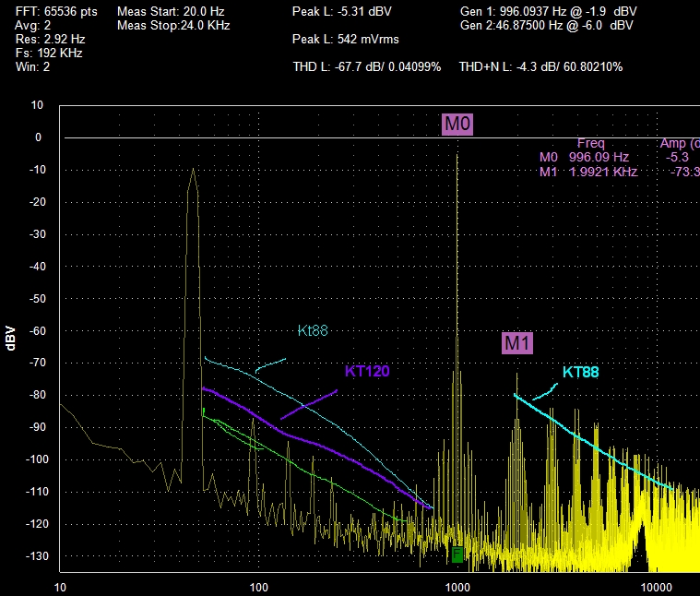Viewport: 700px width, 596px height.
Task: Click the -60 dBV axis tick label
Action: [x=38, y=331]
